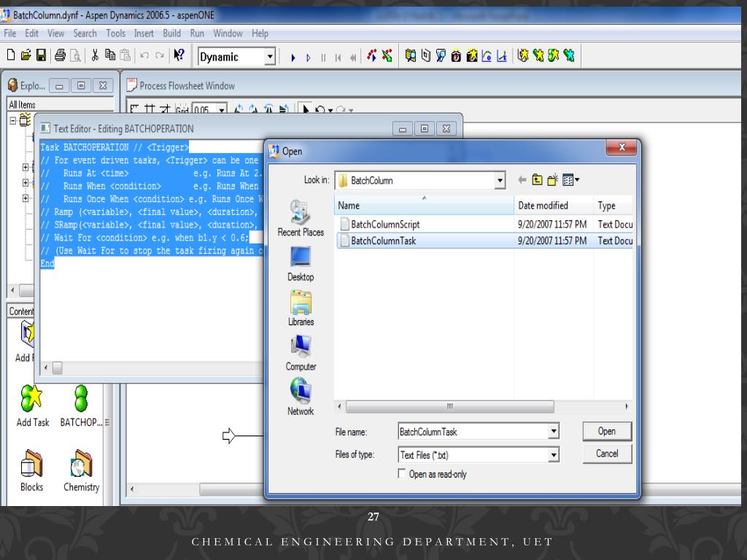Open the Run menu
747x560 pixels.
[197, 34]
